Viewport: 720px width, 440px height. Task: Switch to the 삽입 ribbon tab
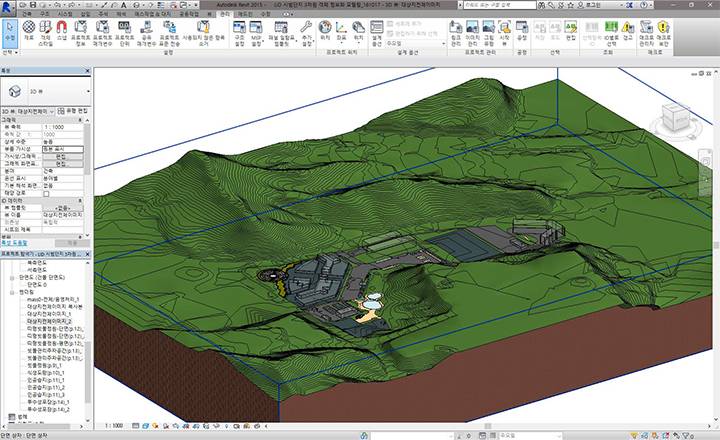(x=83, y=14)
